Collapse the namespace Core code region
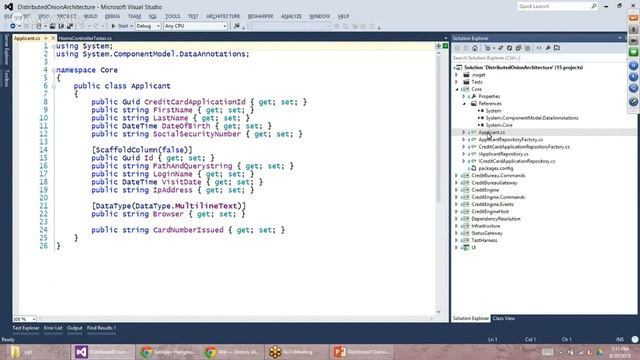 point(53,70)
